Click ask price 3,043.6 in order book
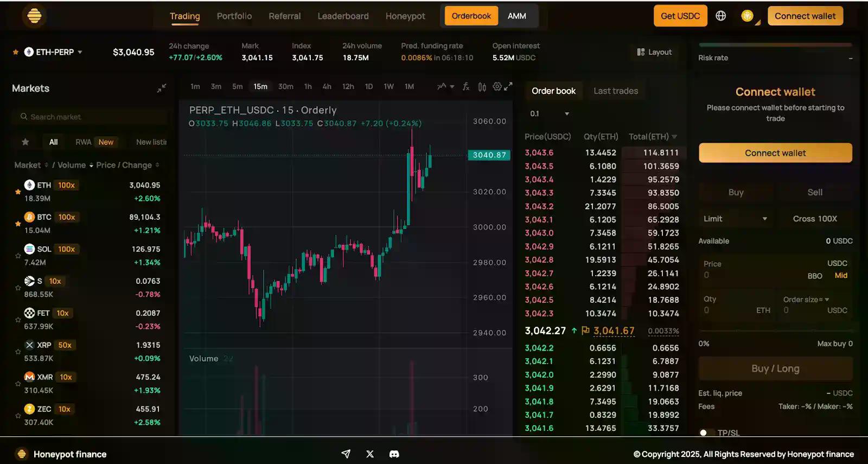Screen dimensions: 868x464 coord(539,152)
